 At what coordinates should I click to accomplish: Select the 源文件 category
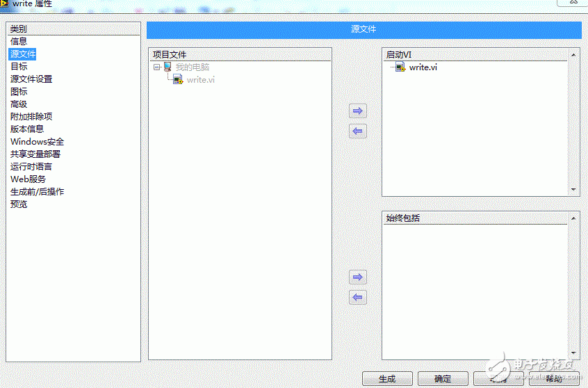[22, 54]
